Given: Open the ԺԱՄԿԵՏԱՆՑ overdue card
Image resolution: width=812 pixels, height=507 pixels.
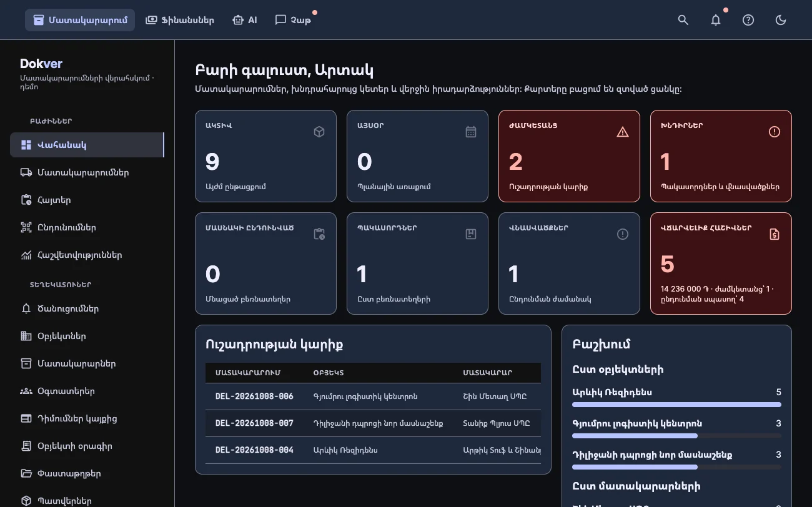Looking at the screenshot, I should 569,156.
